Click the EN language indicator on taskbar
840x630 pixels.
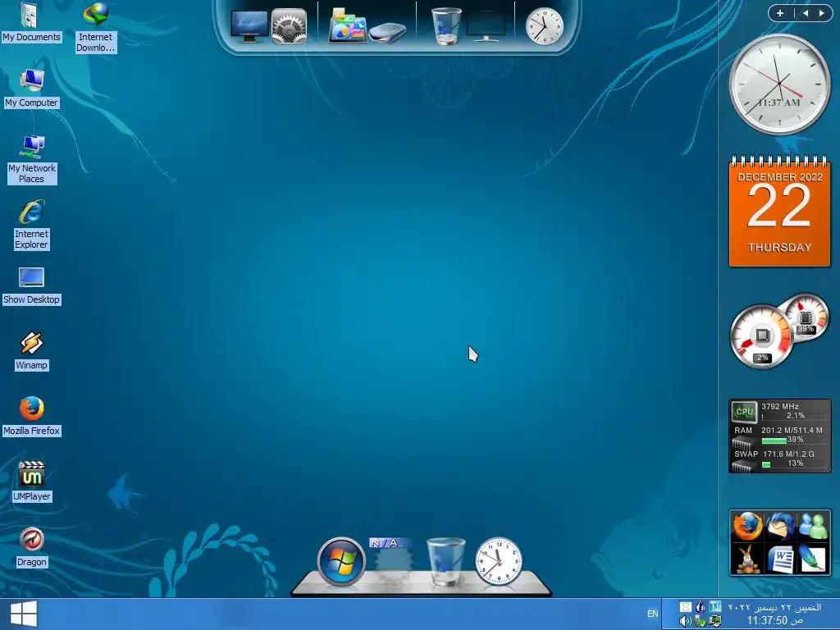pos(652,614)
